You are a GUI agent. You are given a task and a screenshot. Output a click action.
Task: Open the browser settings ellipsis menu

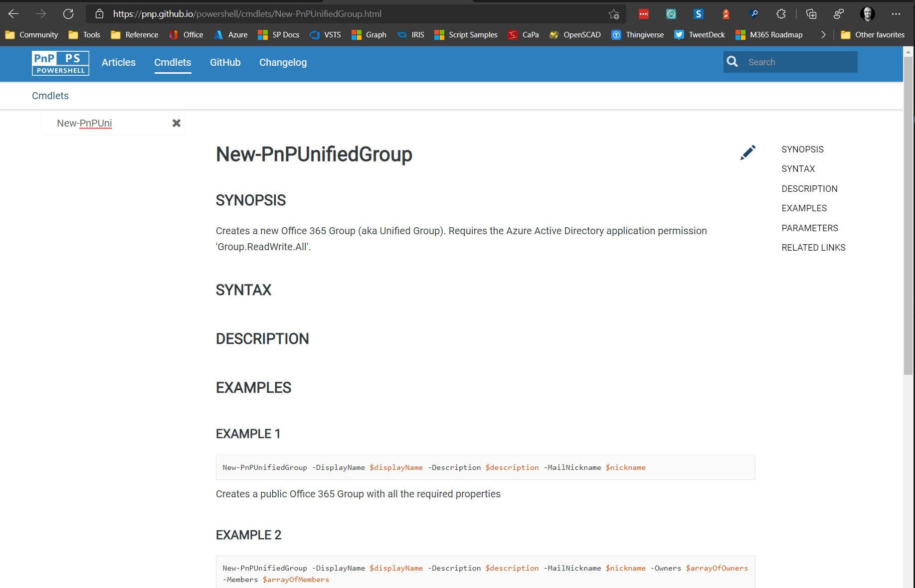(896, 13)
